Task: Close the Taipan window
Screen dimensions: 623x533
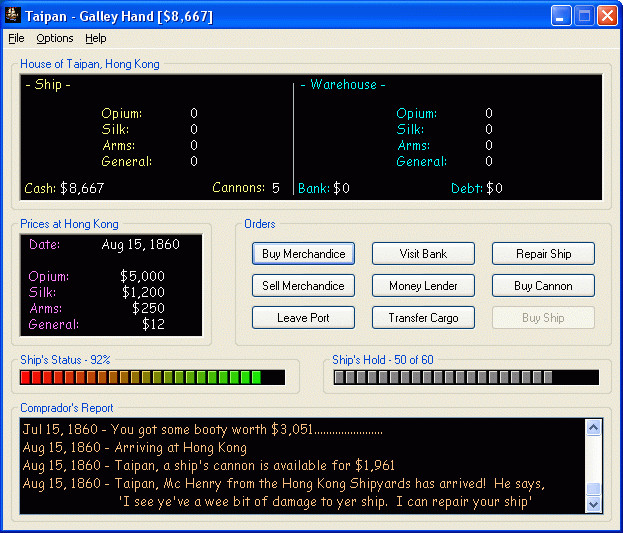Action: click(608, 16)
